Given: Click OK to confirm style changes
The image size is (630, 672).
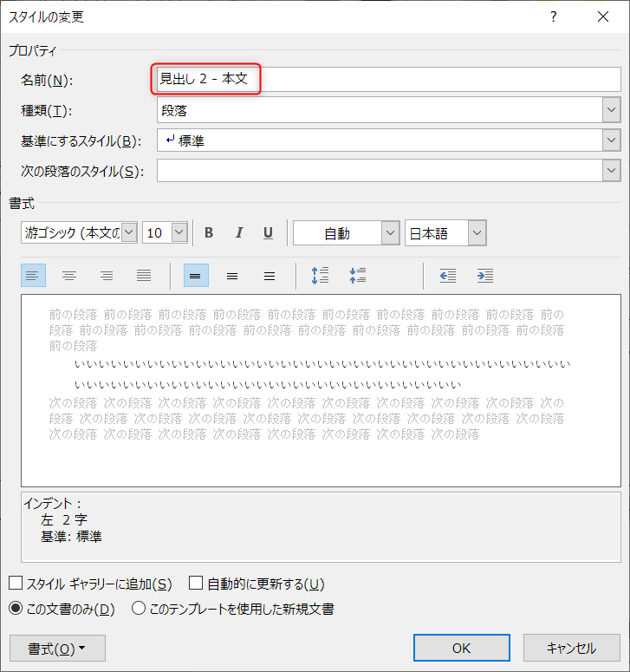Looking at the screenshot, I should coord(461,648).
